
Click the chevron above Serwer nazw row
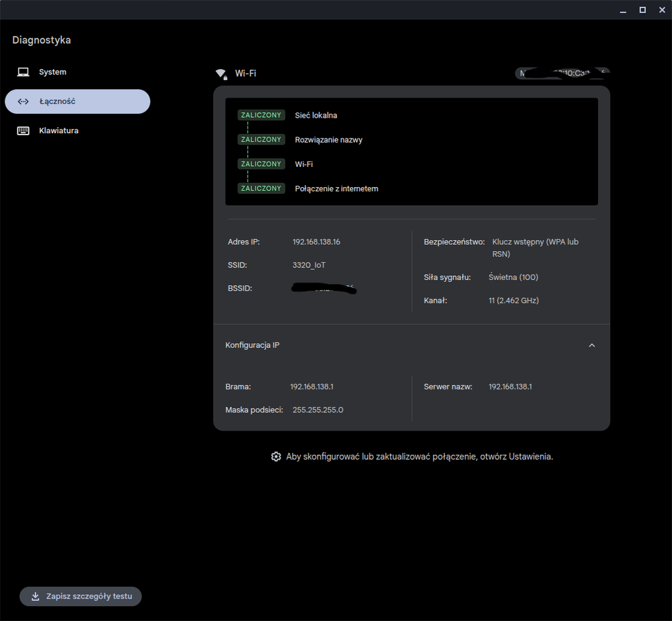(x=591, y=345)
